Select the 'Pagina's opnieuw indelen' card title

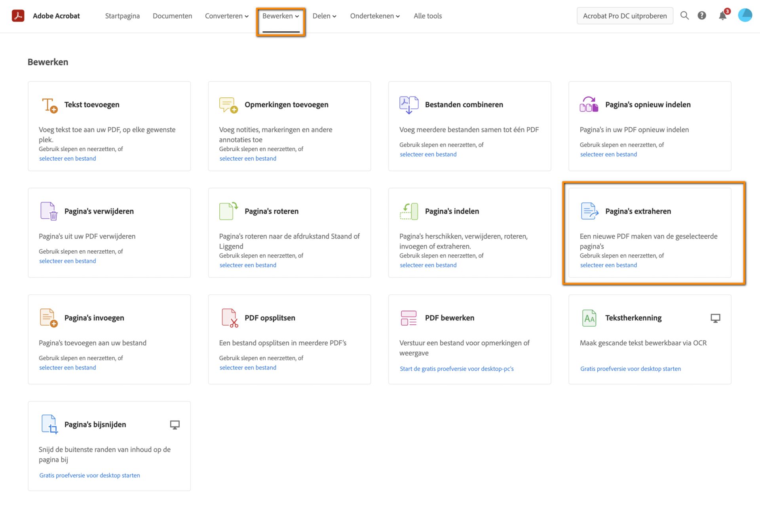[648, 105]
